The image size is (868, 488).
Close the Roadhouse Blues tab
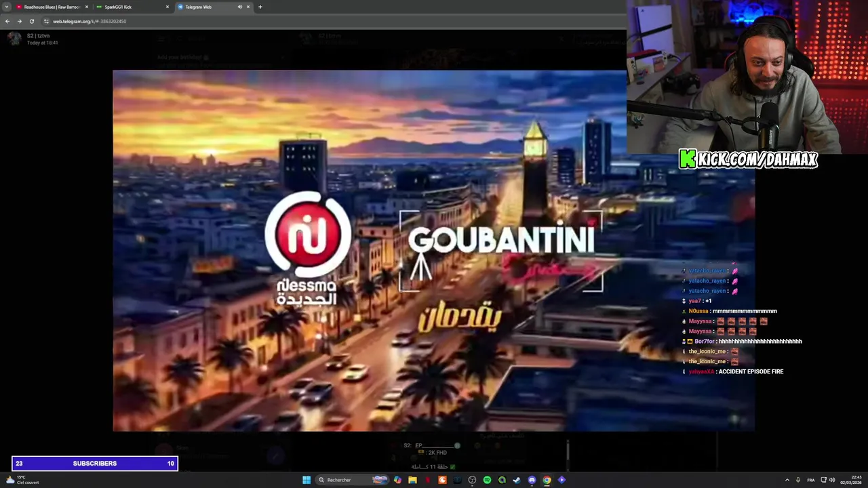pyautogui.click(x=87, y=7)
